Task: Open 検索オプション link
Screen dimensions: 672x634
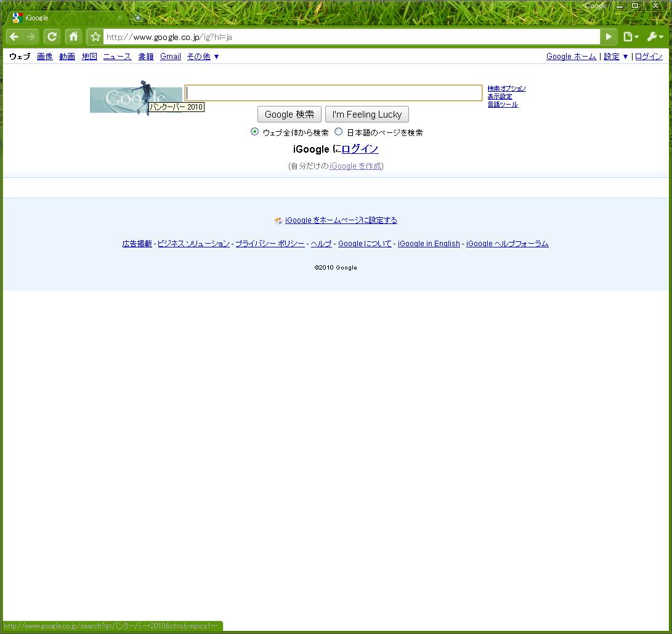Action: coord(506,89)
